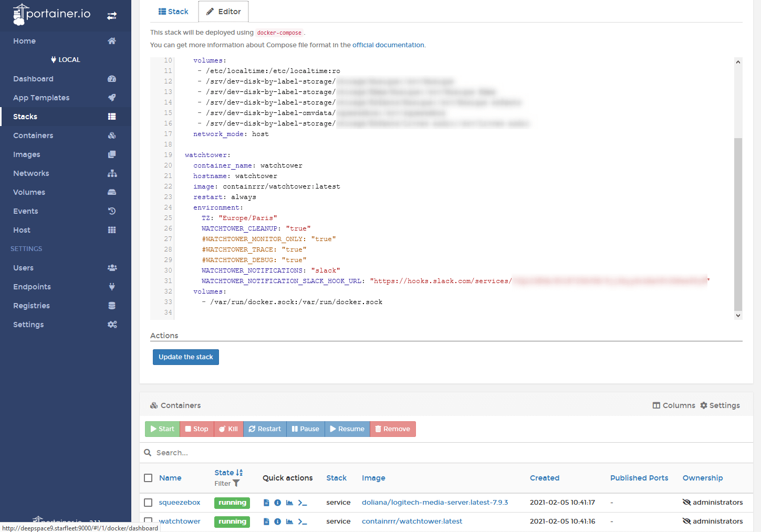Image resolution: width=761 pixels, height=532 pixels.
Task: Open Containers in the sidebar menu
Action: 33,135
